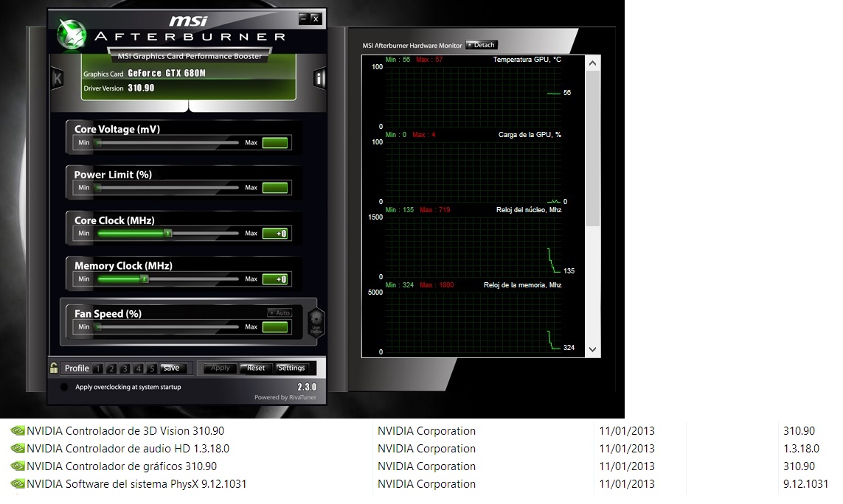Click the Reloj del núcleo graph
This screenshot has height=504, width=843.
coord(473,247)
